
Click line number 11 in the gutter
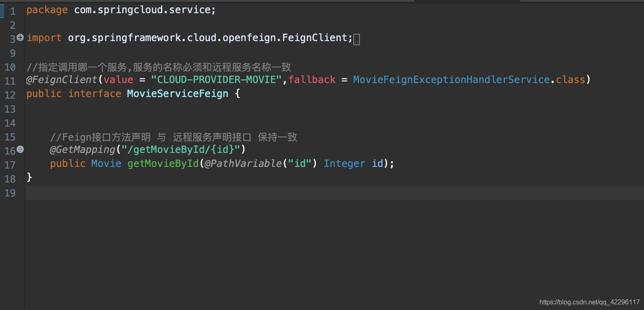click(x=10, y=81)
